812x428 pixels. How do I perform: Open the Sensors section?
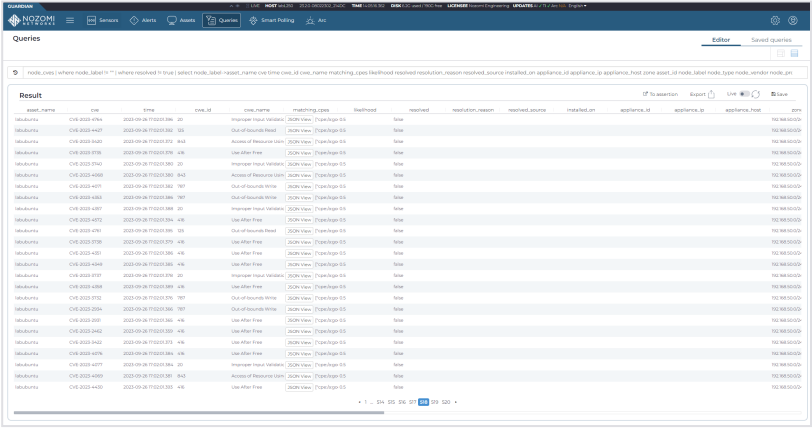(102, 20)
